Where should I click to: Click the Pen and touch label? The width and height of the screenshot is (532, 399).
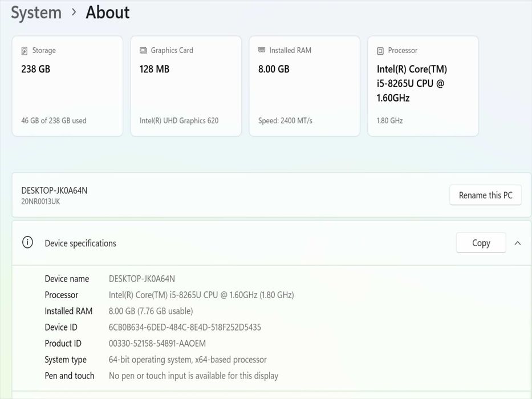(x=70, y=376)
